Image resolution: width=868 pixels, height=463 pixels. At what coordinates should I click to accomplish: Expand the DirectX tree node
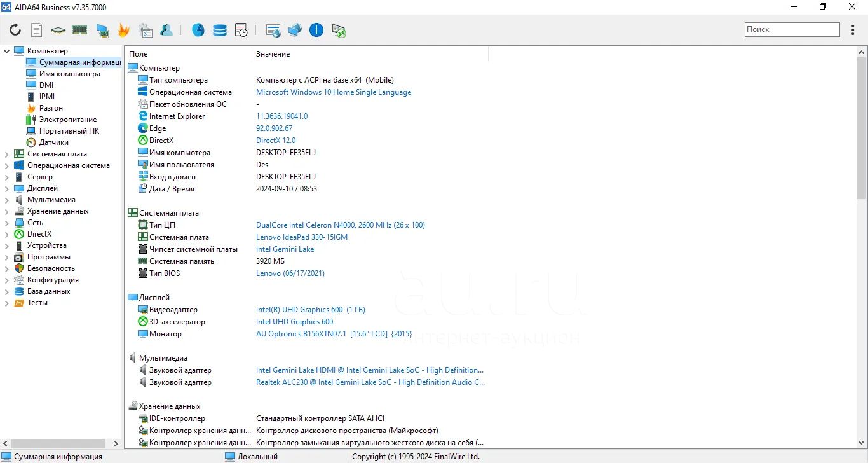(7, 234)
